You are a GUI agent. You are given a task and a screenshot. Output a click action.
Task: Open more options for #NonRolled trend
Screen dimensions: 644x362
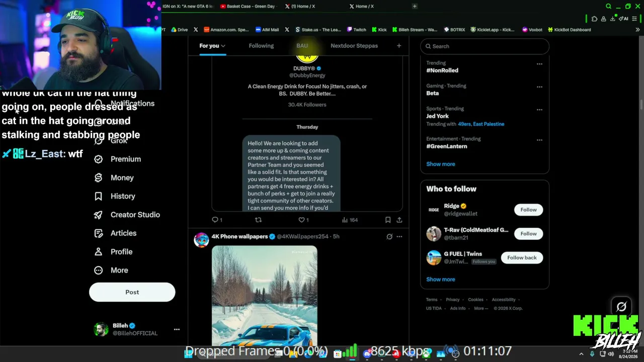pyautogui.click(x=539, y=64)
